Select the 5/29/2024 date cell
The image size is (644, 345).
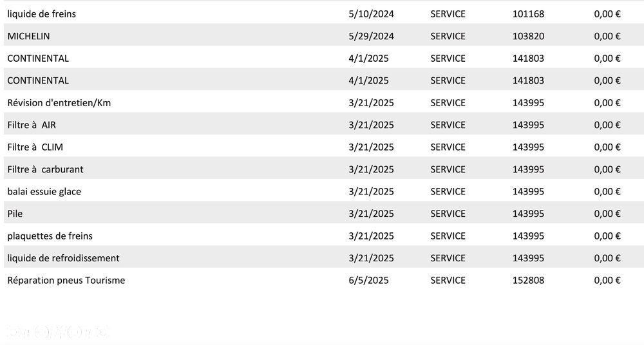[370, 36]
